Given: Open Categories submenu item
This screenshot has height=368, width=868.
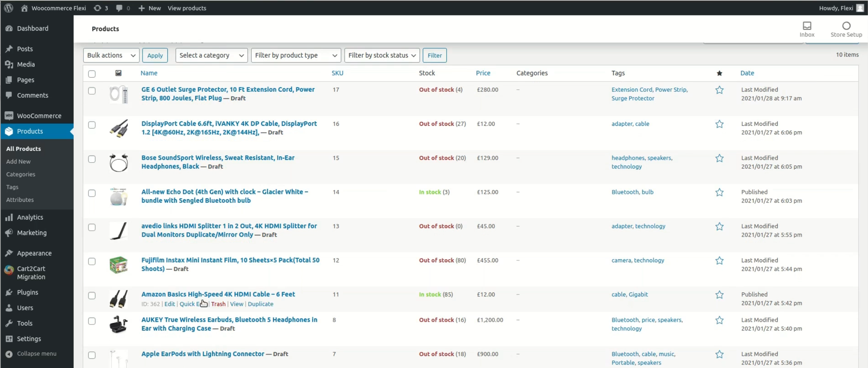Looking at the screenshot, I should pyautogui.click(x=21, y=174).
